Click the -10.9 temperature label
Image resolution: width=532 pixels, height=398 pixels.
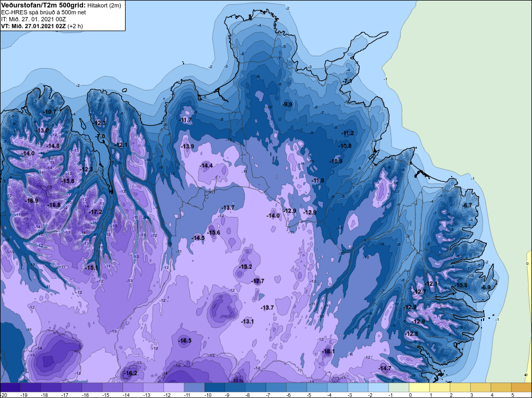point(336,161)
